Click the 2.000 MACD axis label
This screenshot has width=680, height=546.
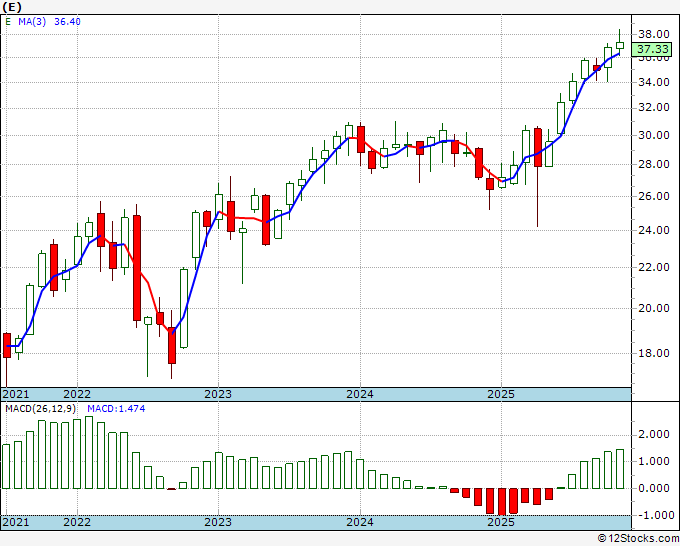(654, 435)
